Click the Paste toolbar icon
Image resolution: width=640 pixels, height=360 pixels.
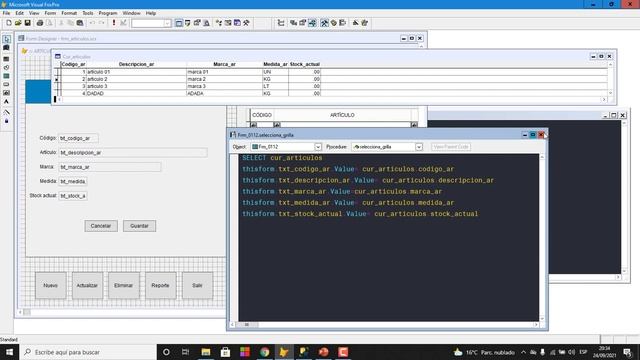click(80, 23)
